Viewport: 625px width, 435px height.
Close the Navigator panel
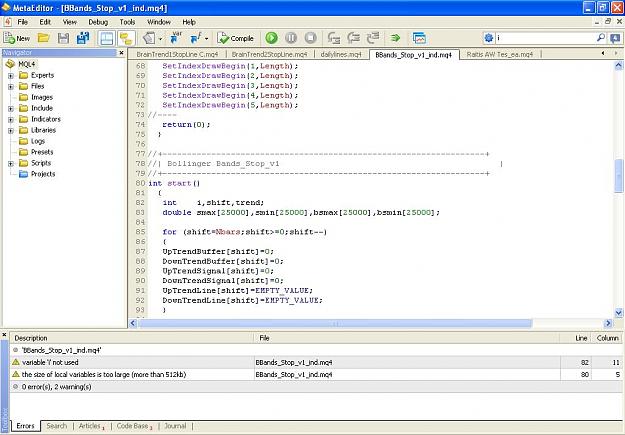tap(122, 53)
